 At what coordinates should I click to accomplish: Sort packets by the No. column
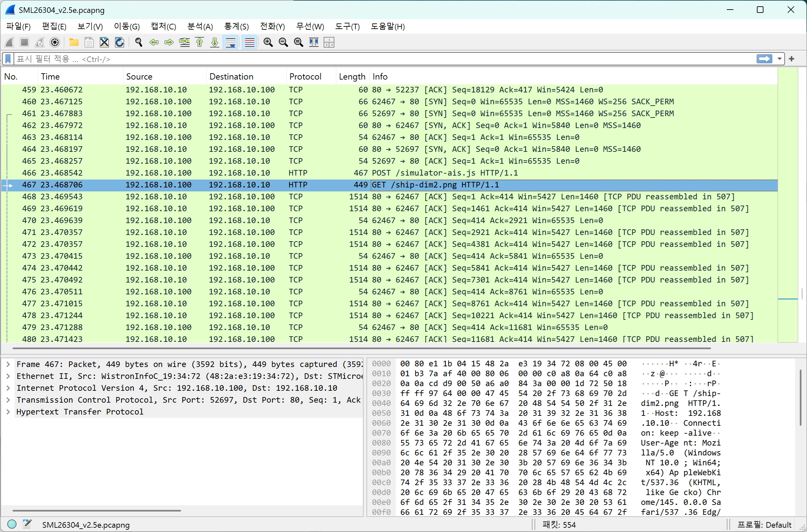point(20,77)
